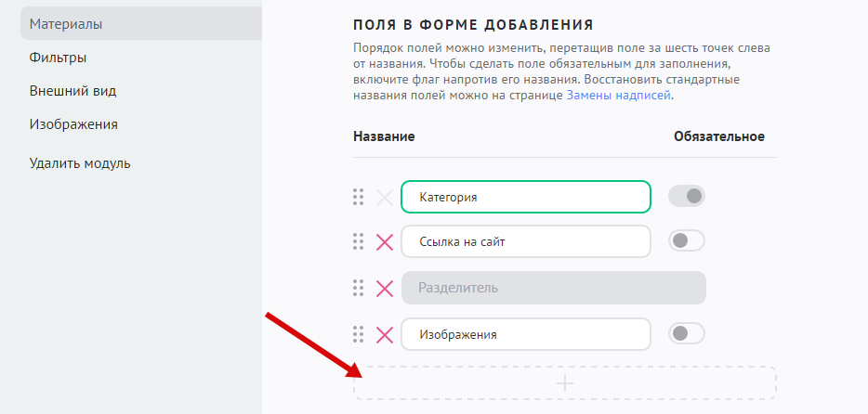Screen dimensions: 868x414
Task: Click plus icon to add new field
Action: tap(564, 382)
